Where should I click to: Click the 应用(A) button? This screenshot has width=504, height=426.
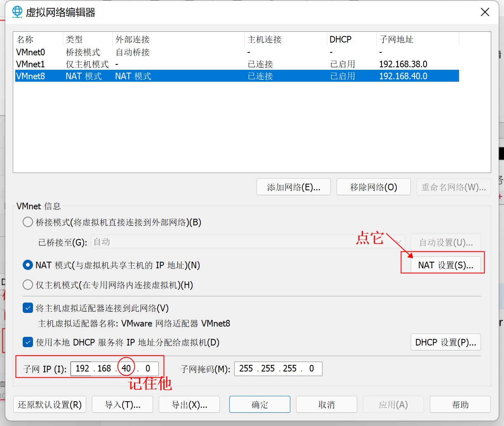(x=393, y=405)
